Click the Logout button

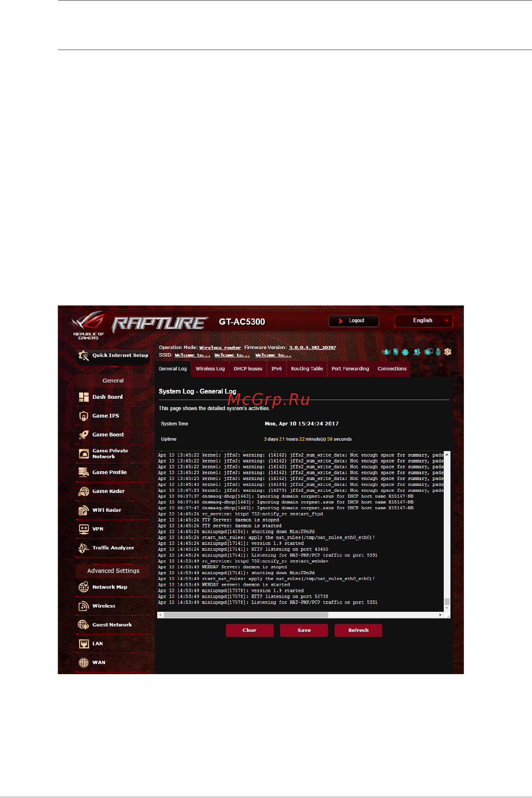354,321
